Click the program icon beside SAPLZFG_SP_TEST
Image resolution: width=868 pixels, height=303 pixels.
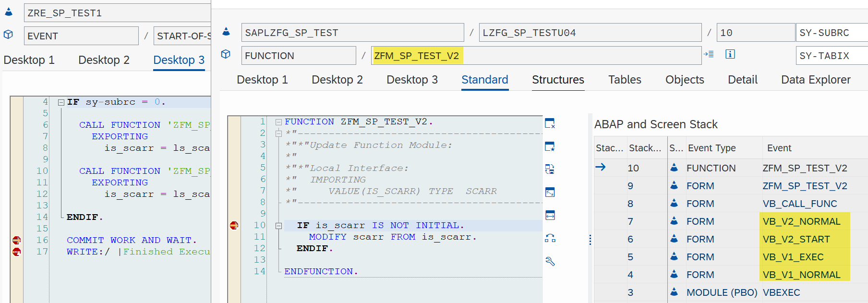(x=226, y=32)
